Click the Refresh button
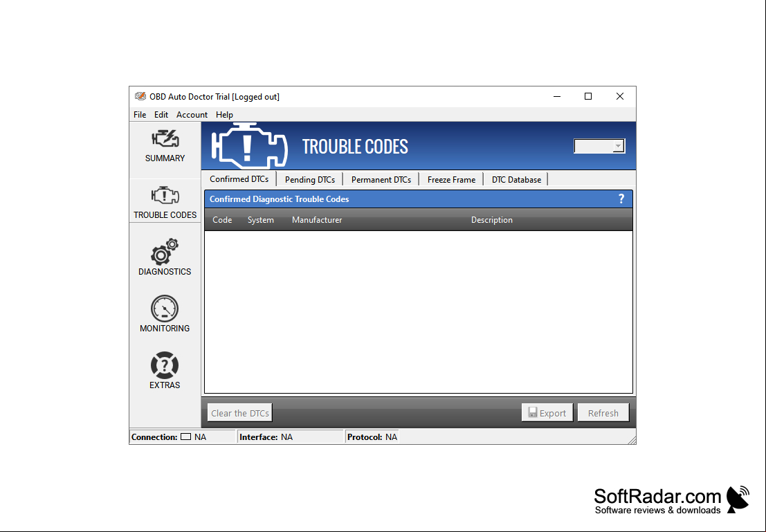766x532 pixels. click(x=603, y=413)
